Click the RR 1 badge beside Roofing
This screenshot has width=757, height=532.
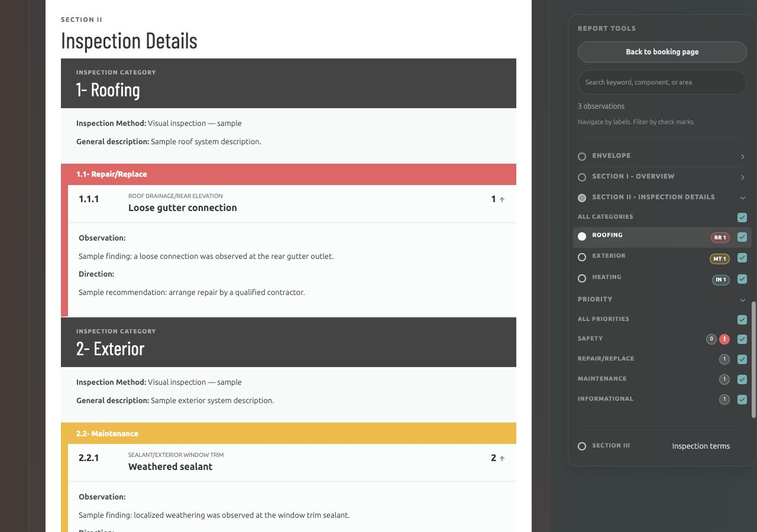[x=720, y=238]
